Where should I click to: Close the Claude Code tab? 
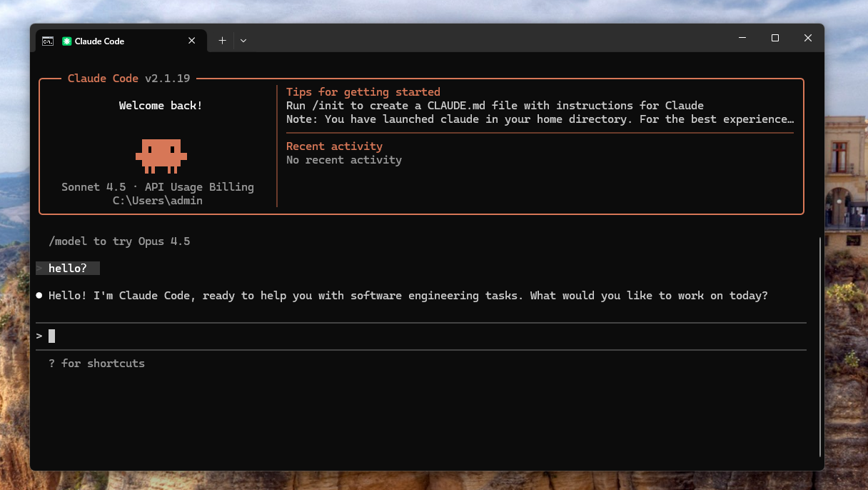pos(191,41)
